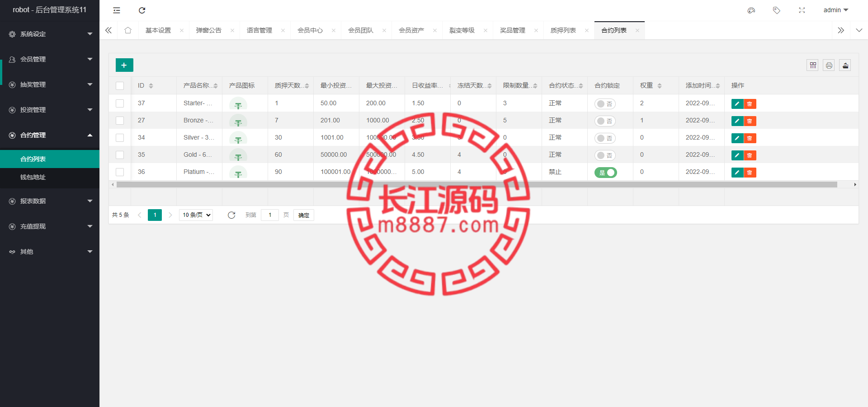
Task: Switch to 质押列表 tab
Action: click(563, 30)
